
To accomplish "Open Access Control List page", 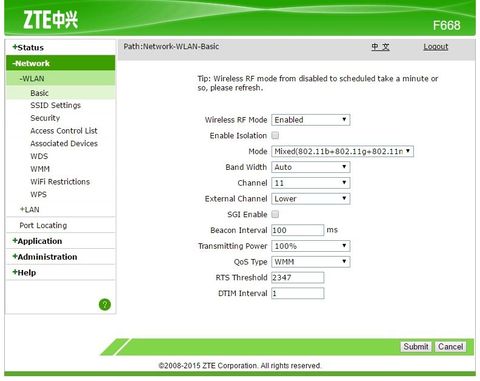I will pos(64,131).
